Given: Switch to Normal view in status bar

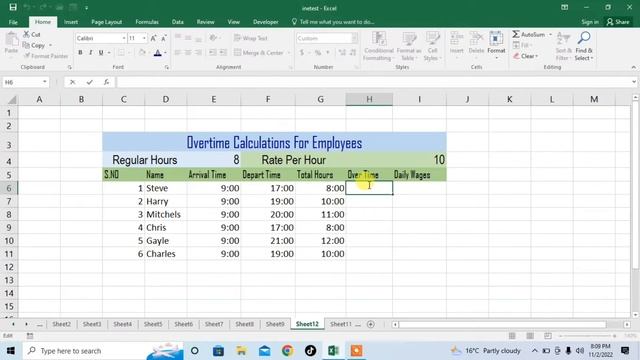Looking at the screenshot, I should [512, 336].
